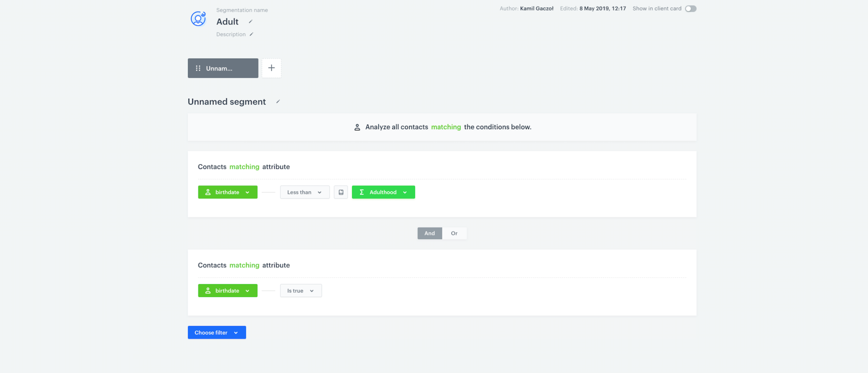Select the And condition operator
Image resolution: width=868 pixels, height=373 pixels.
(x=429, y=233)
